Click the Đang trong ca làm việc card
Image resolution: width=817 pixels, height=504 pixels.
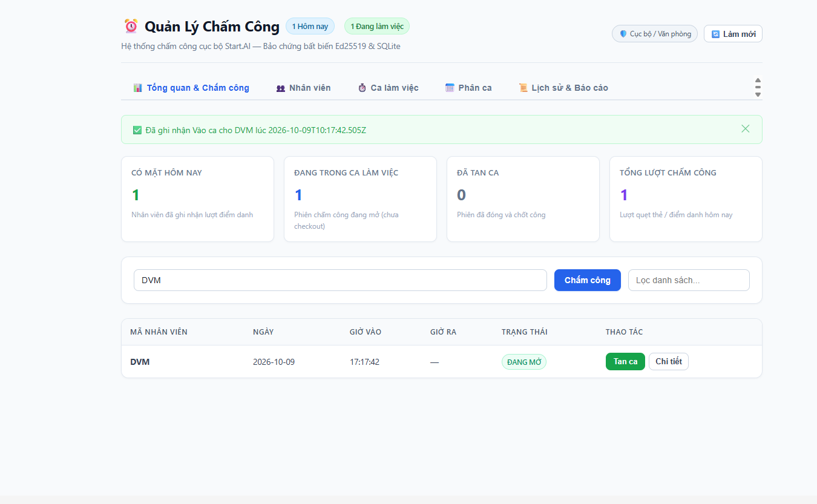point(360,199)
